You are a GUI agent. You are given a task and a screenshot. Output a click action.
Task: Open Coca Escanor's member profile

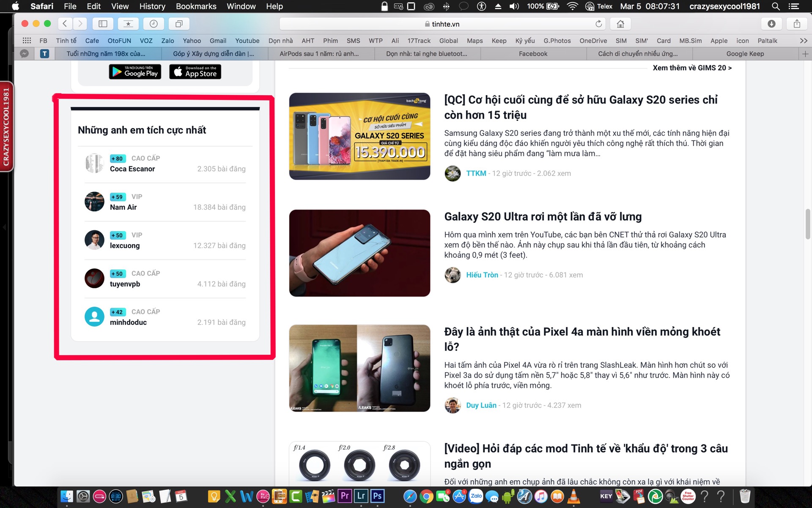[132, 169]
